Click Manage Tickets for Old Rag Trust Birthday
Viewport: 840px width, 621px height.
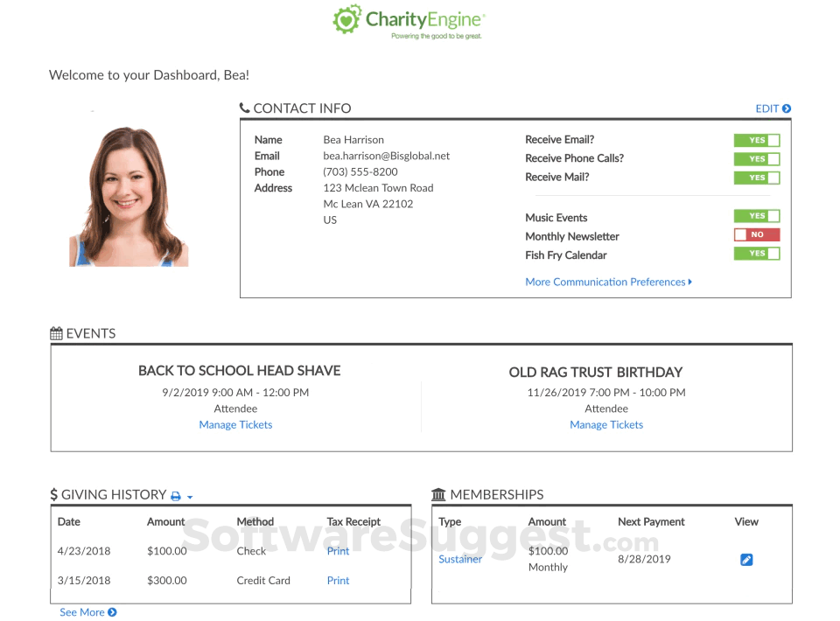(606, 424)
